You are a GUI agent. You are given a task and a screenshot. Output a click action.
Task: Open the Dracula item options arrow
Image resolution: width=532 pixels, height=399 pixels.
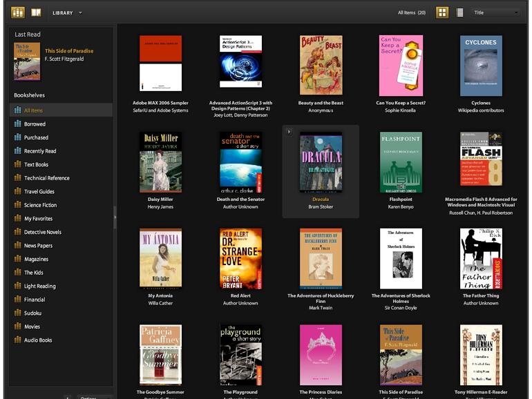pyautogui.click(x=289, y=131)
